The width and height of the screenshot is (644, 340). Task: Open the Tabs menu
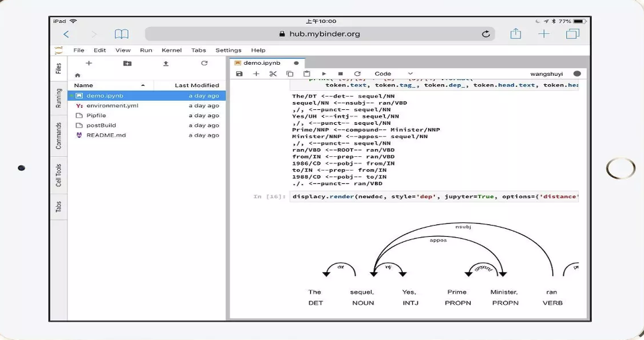click(198, 50)
